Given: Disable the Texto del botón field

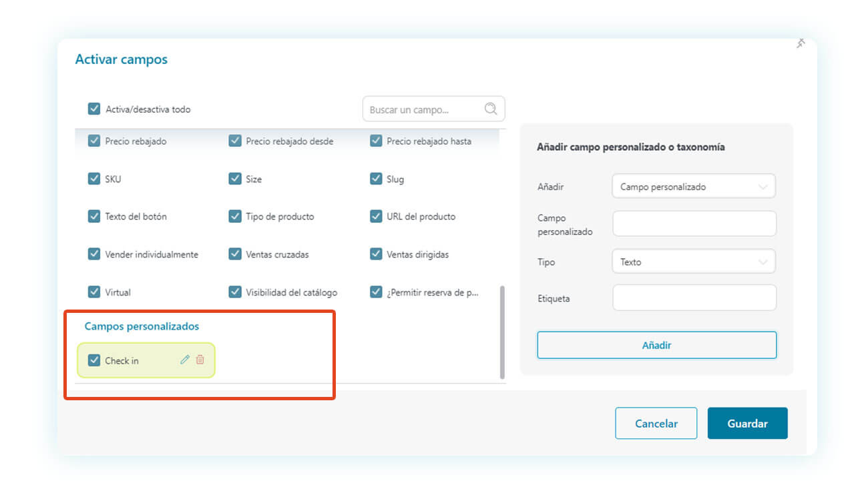Looking at the screenshot, I should [94, 216].
